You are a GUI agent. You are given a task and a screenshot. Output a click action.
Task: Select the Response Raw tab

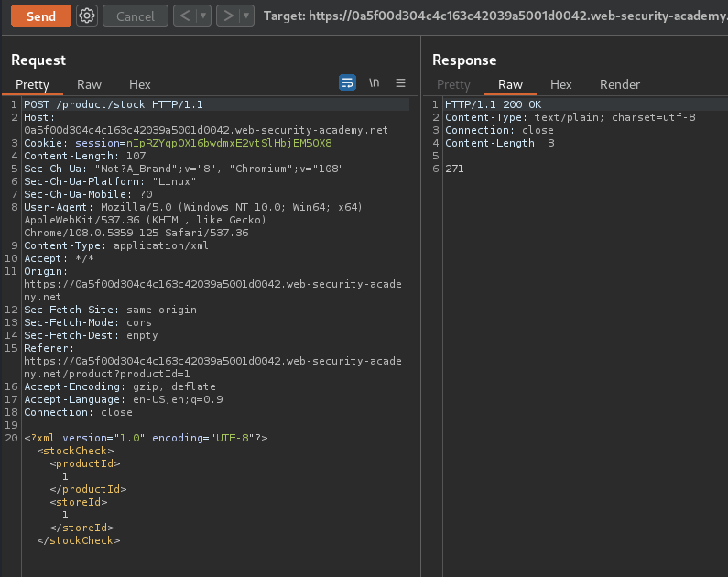[x=510, y=84]
